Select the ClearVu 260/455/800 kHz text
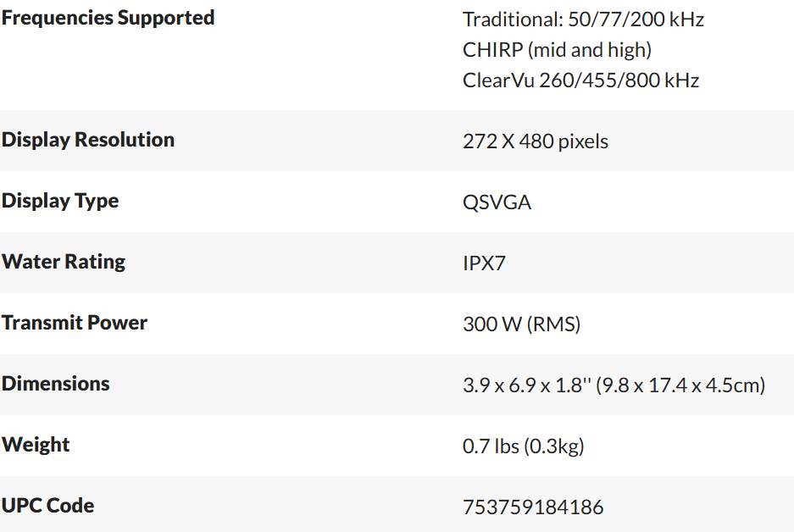 point(580,80)
